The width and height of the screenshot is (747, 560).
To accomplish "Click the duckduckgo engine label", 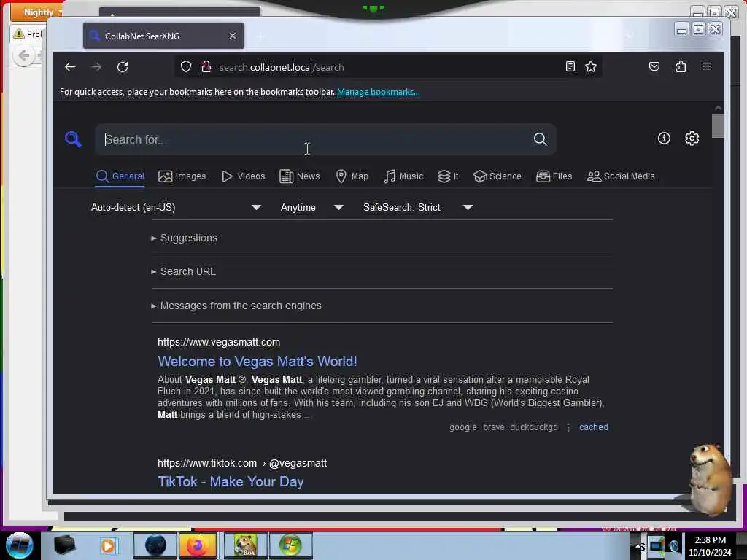I will point(534,427).
